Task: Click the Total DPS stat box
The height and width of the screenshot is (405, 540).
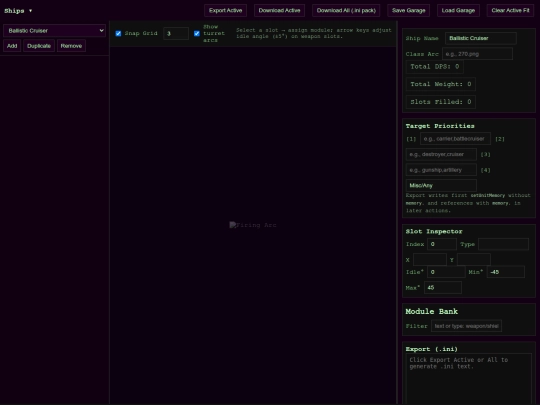Action: point(435,66)
